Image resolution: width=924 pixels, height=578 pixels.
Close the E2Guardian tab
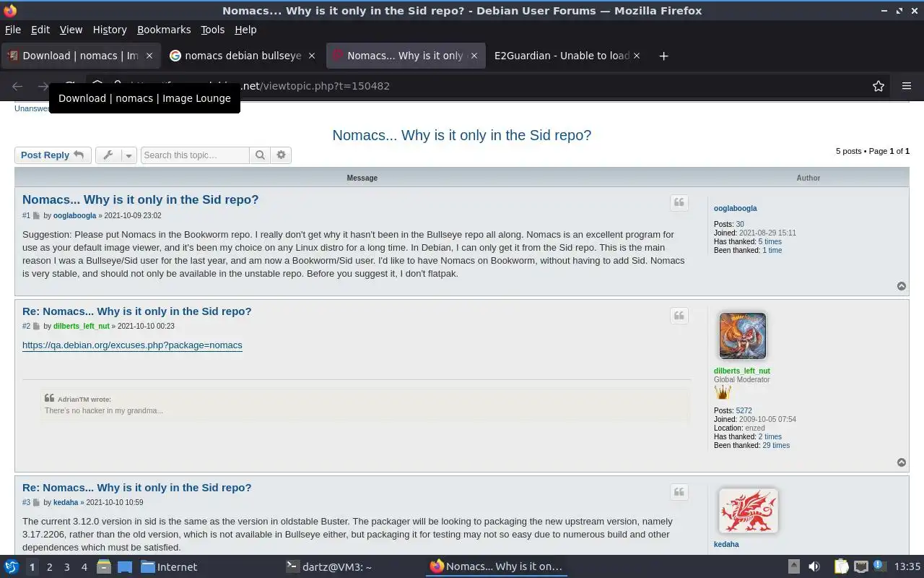(x=637, y=56)
